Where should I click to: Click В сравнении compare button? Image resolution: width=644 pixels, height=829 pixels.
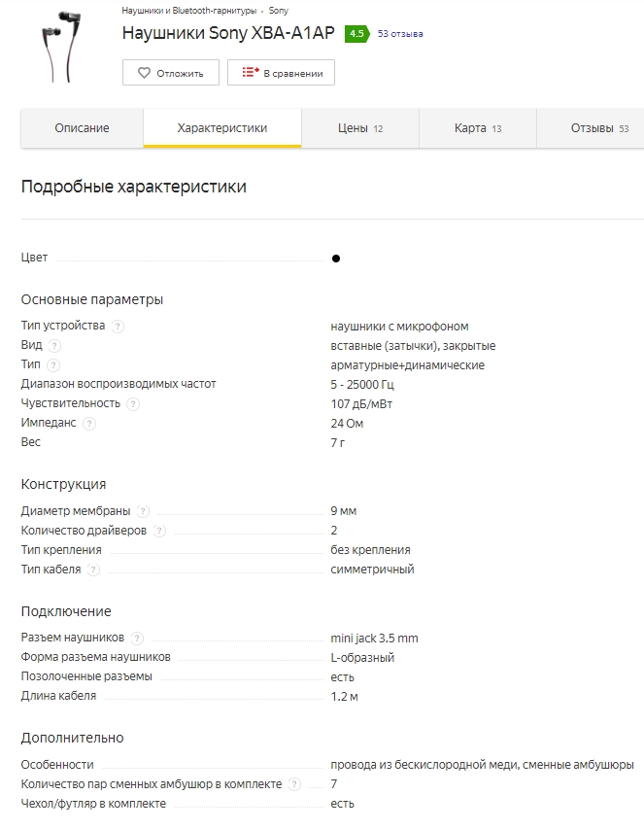pyautogui.click(x=281, y=73)
